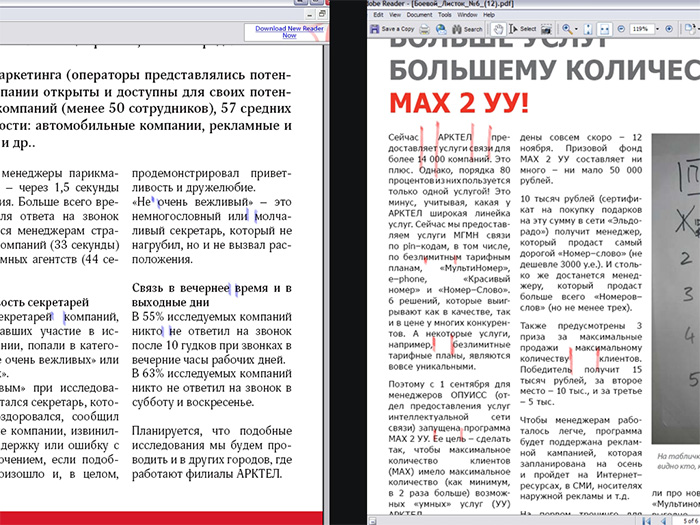Click the bottom-left status bar icon
Image resolution: width=700 pixels, height=525 pixels.
[x=372, y=521]
